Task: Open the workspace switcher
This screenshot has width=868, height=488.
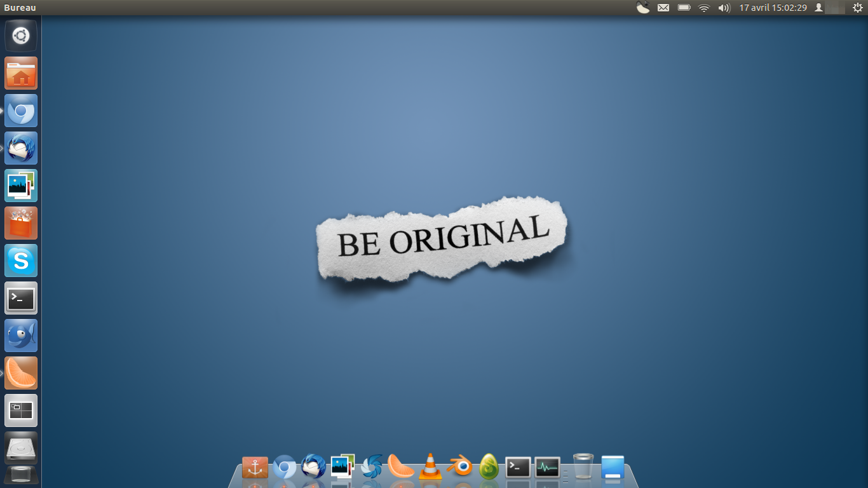Action: tap(21, 410)
